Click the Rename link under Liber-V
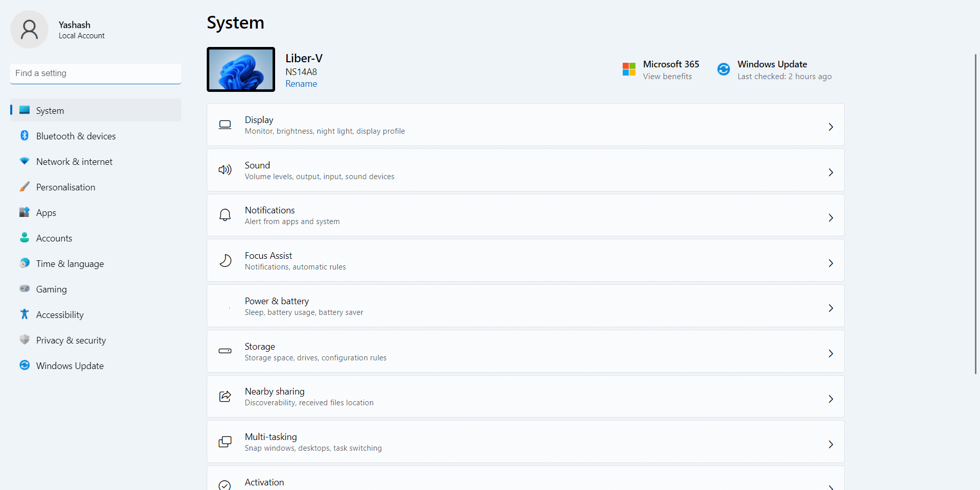The width and height of the screenshot is (980, 490). pyautogui.click(x=301, y=83)
